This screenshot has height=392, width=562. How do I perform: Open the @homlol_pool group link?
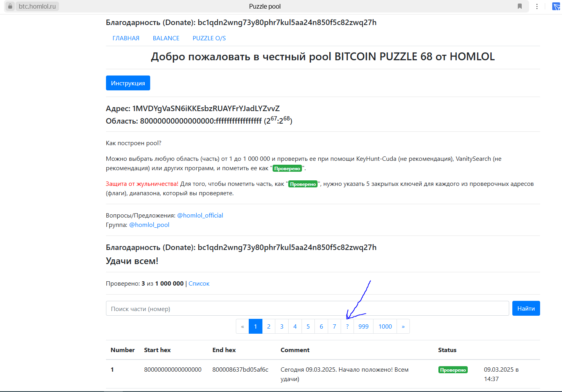149,225
